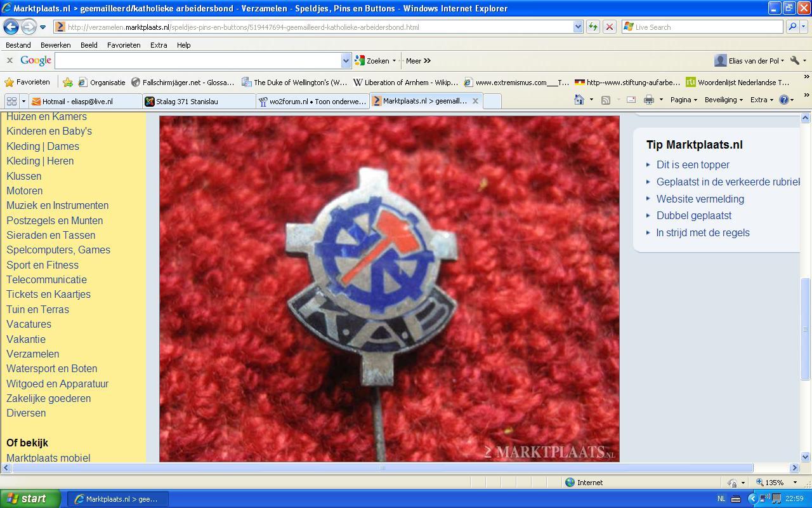This screenshot has width=812, height=508.
Task: Click the Windows Start button
Action: 30,498
